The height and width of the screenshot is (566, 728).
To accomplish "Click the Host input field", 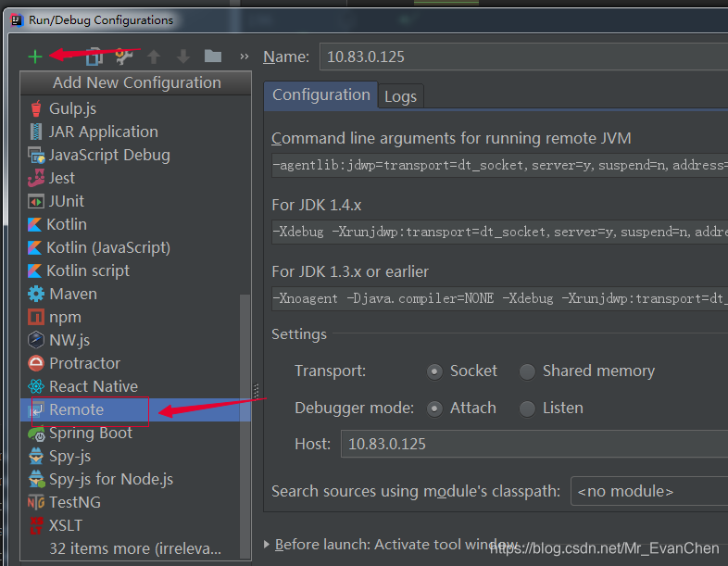I will click(534, 444).
